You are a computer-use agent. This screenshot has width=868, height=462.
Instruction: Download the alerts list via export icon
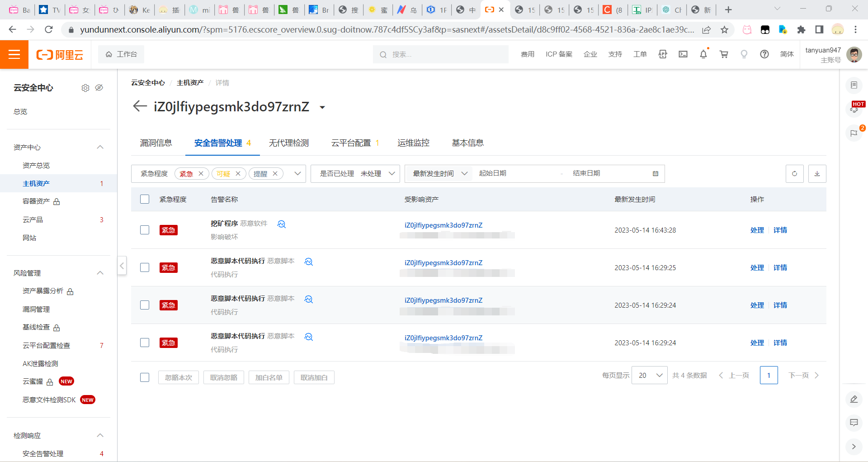click(817, 174)
